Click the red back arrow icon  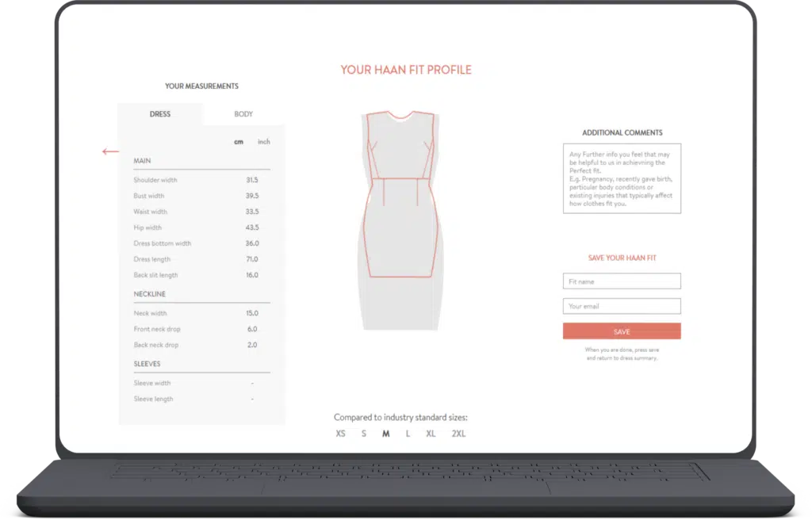pos(110,151)
